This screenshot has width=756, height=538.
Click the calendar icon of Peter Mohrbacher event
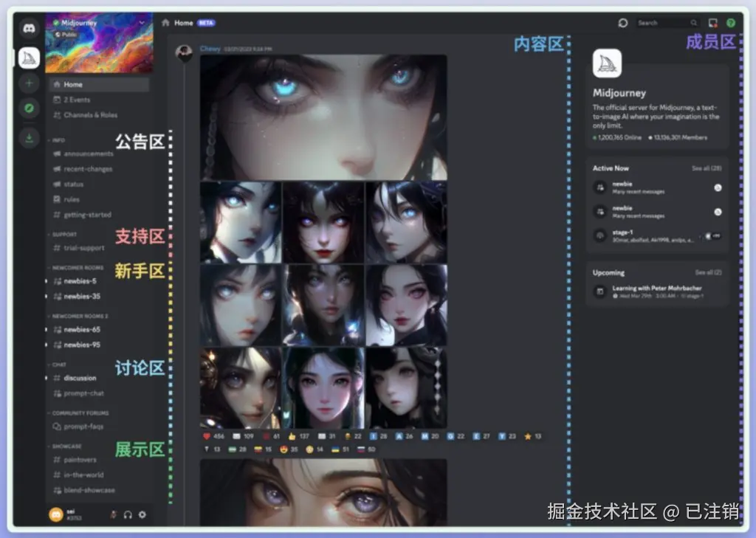point(600,292)
